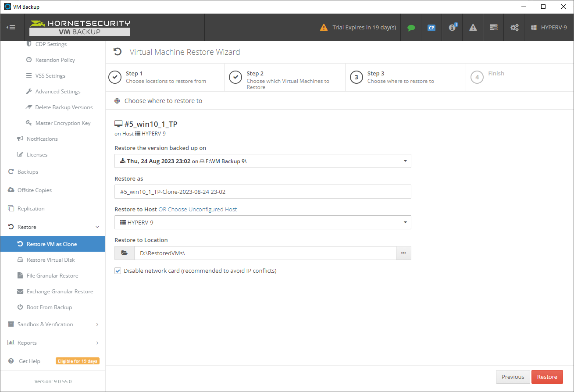574x392 pixels.
Task: Uncheck Disable network card checkbox
Action: click(x=118, y=271)
